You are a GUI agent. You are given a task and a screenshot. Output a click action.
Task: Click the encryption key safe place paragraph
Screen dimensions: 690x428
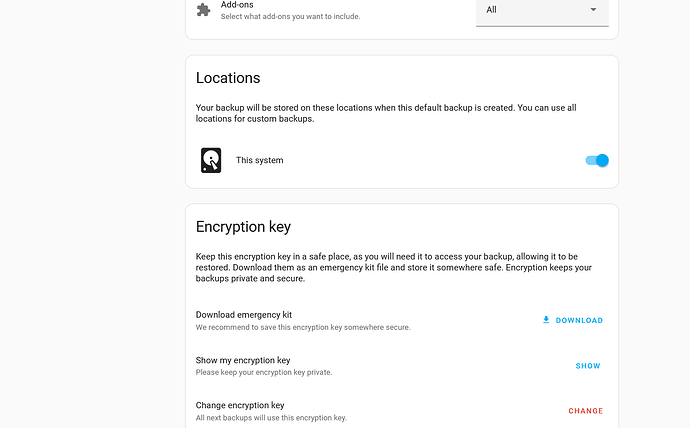393,267
